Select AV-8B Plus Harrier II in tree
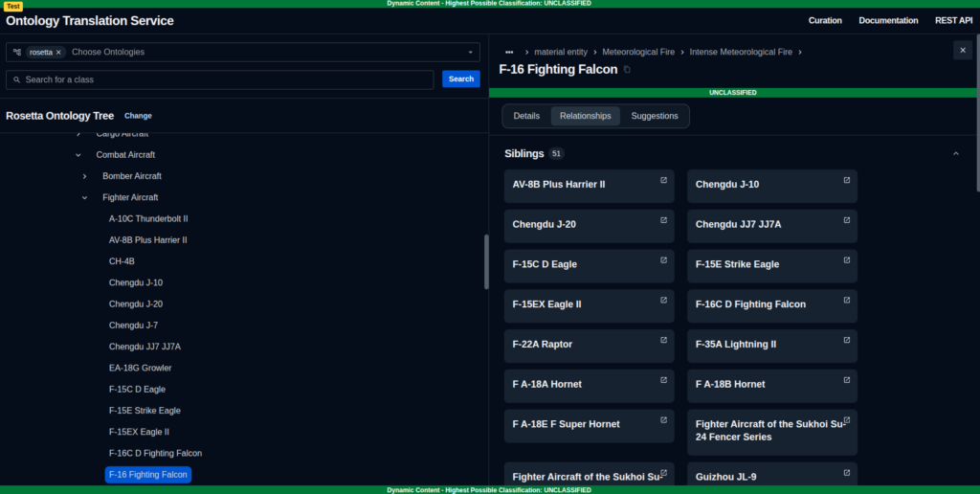This screenshot has width=980, height=494. (147, 240)
